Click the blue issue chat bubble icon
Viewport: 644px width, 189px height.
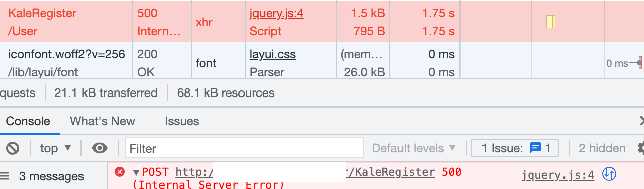(x=535, y=148)
